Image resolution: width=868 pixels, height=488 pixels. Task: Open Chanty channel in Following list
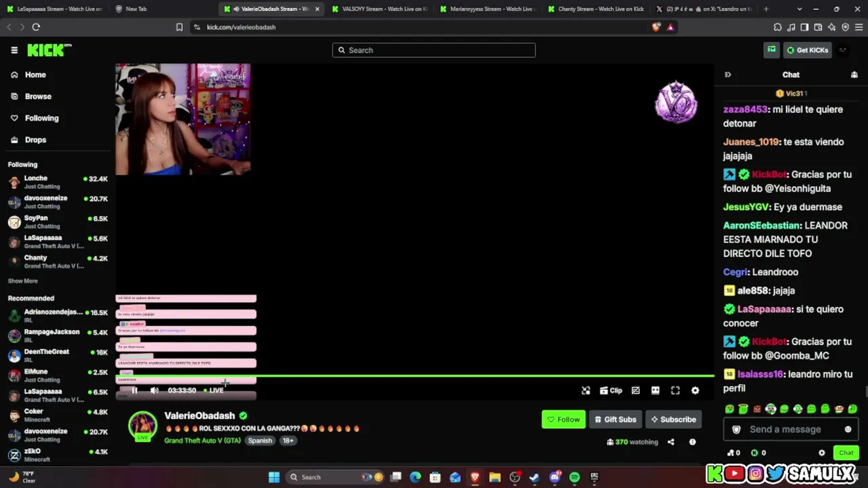coord(57,262)
